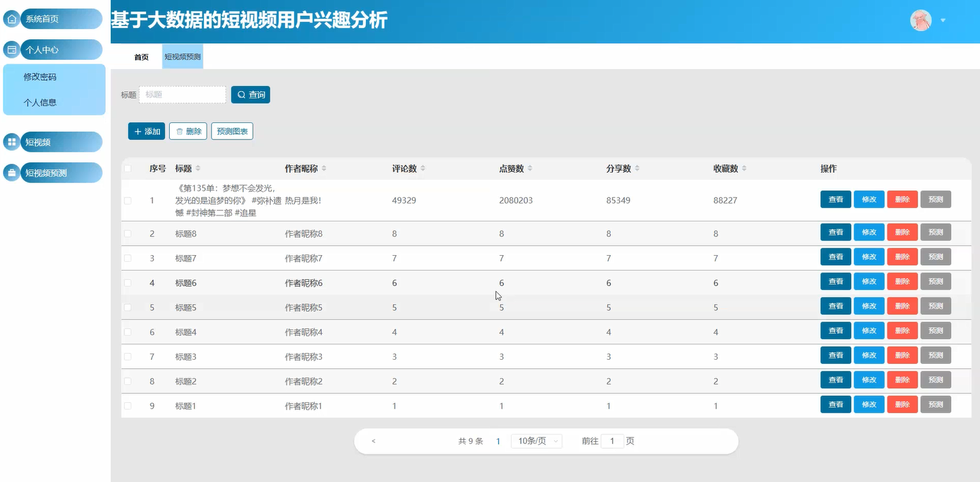Click the trash icon on 删除 button
This screenshot has height=482, width=980.
click(x=178, y=131)
